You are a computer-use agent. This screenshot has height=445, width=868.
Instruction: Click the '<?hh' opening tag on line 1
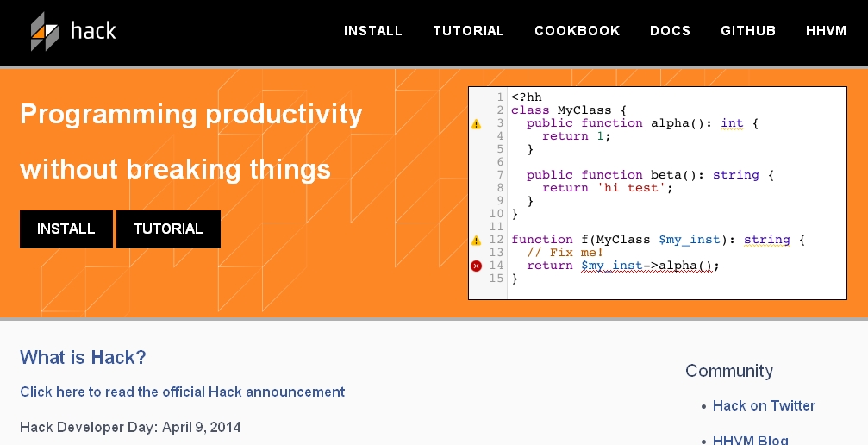click(527, 97)
